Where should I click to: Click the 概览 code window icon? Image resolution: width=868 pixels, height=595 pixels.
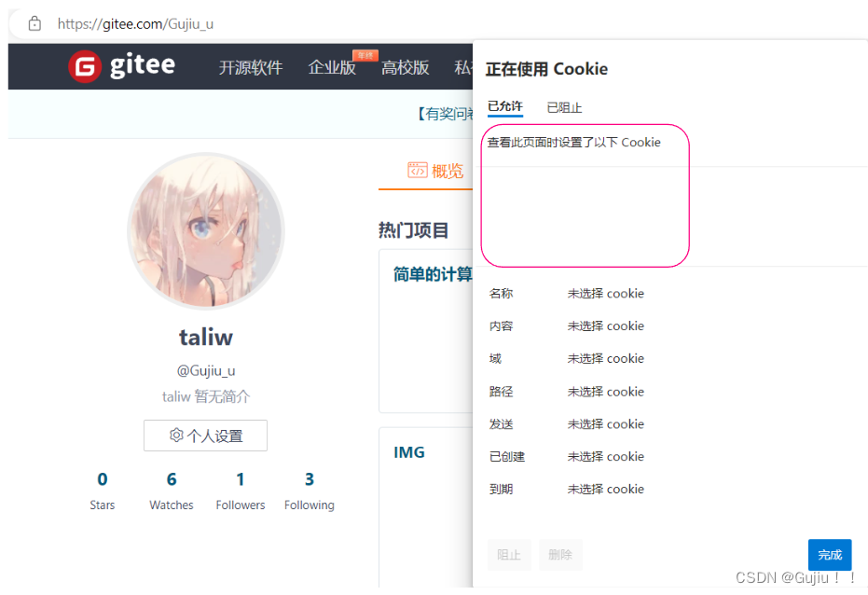(418, 170)
